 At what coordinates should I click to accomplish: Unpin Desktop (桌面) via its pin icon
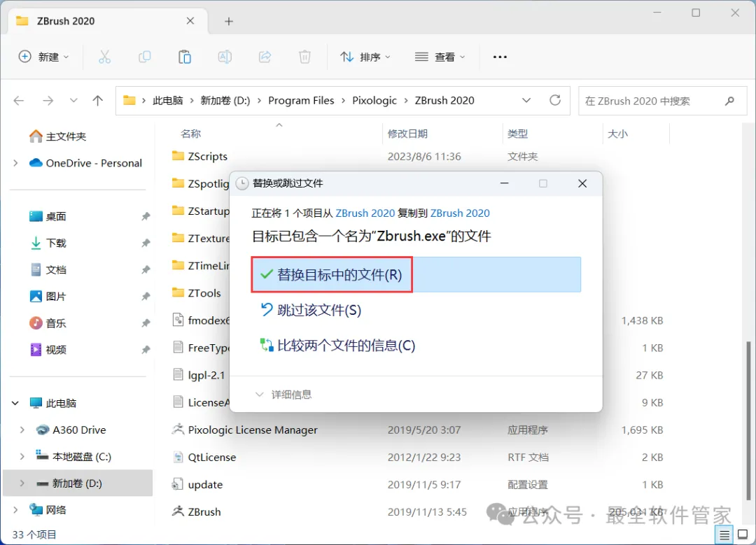146,217
